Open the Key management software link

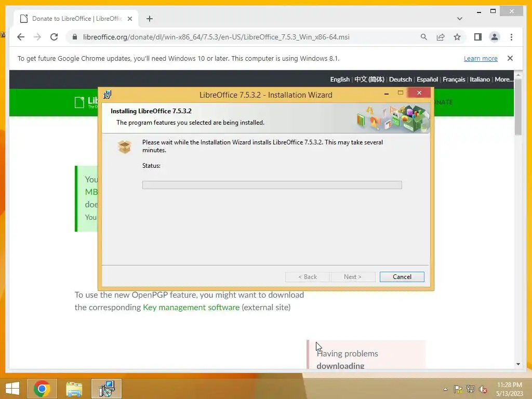coord(191,308)
